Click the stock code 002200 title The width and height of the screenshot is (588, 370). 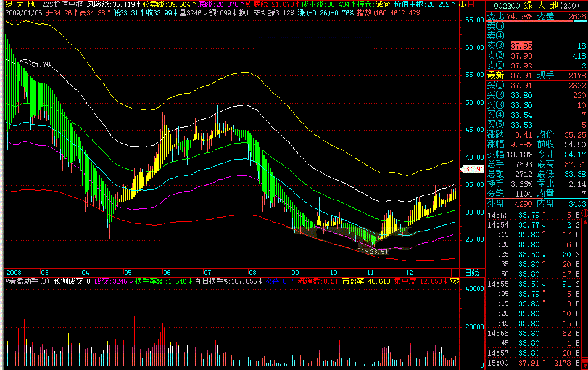coord(507,6)
